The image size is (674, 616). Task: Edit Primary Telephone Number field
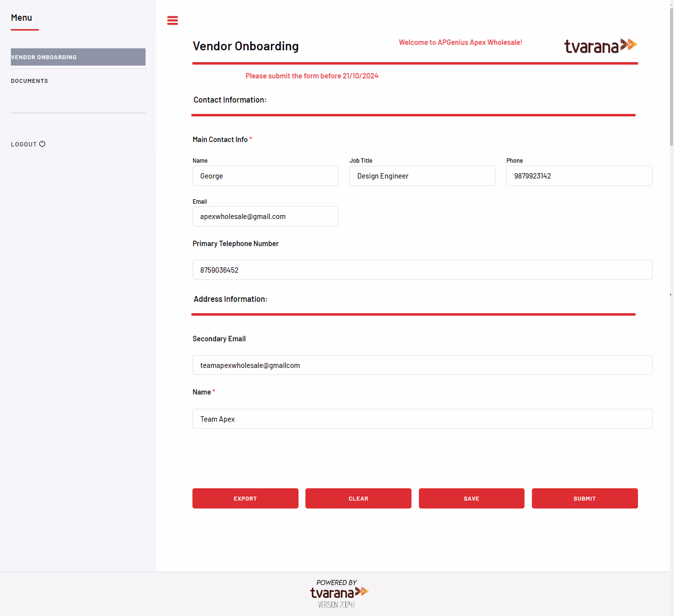tap(422, 270)
